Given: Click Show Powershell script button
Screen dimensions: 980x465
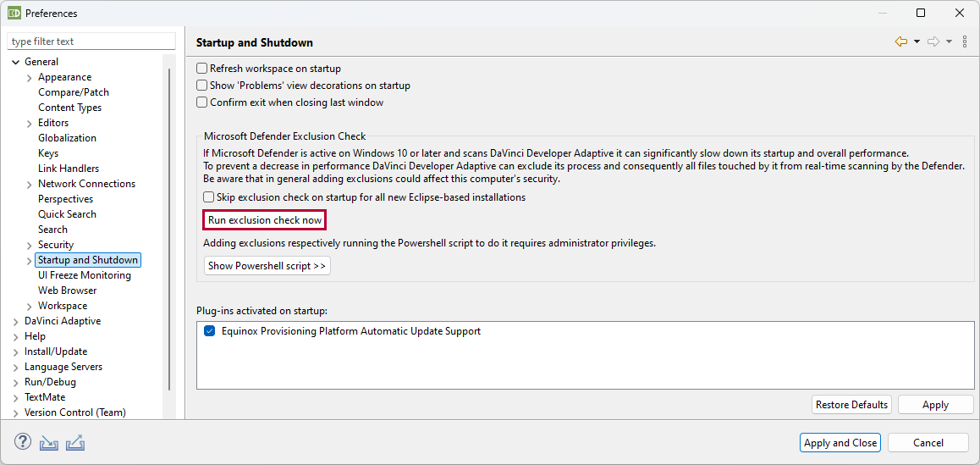Looking at the screenshot, I should coord(267,266).
